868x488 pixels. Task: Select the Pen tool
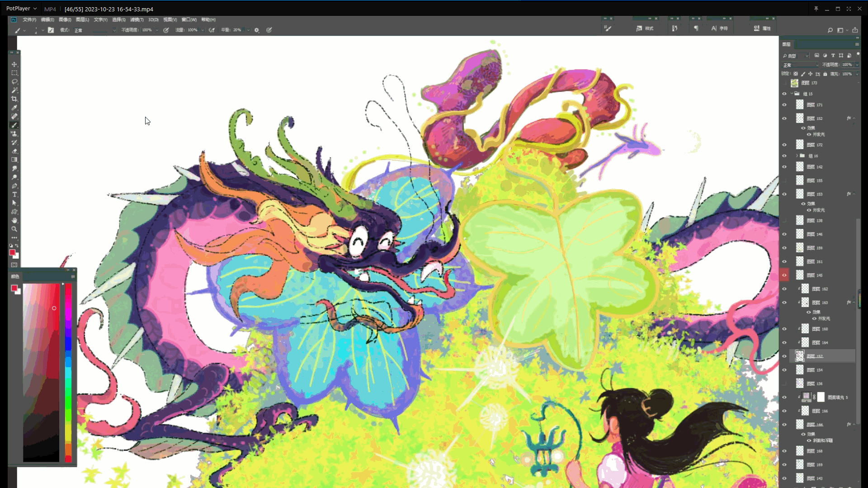pyautogui.click(x=14, y=186)
